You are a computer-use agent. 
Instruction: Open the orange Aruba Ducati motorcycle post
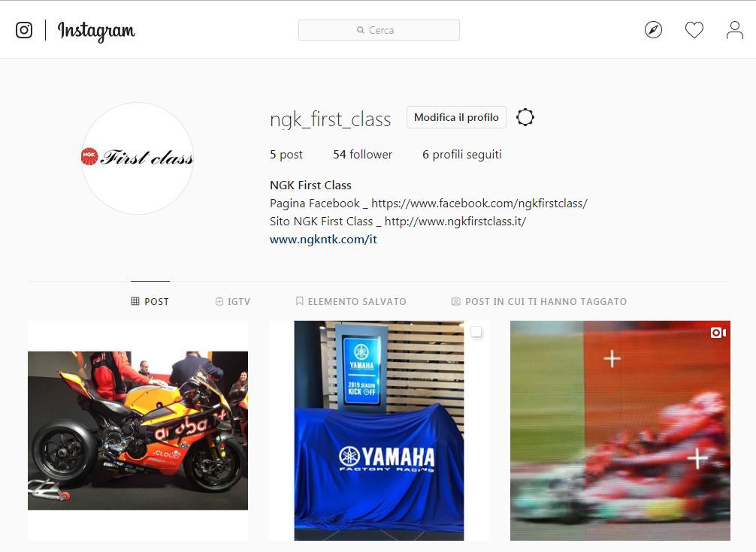138,430
